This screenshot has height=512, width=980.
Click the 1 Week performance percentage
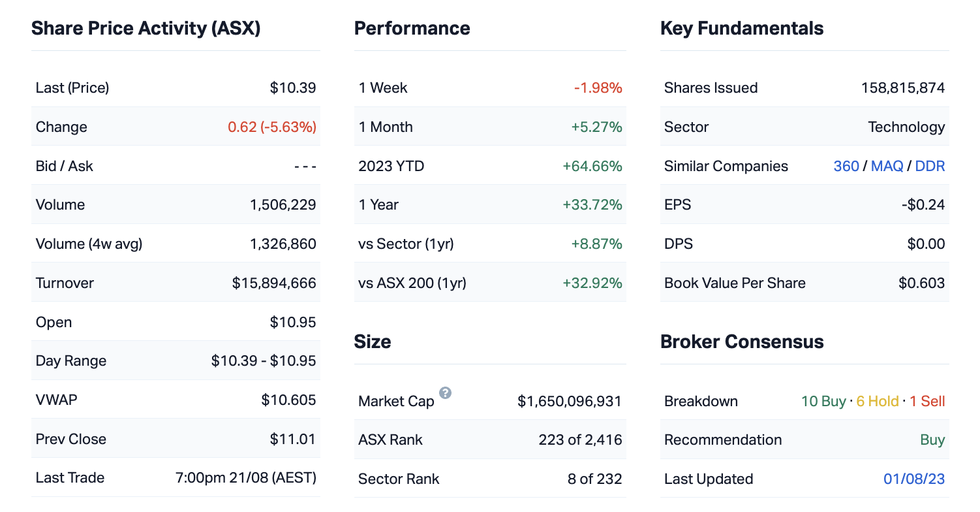click(598, 88)
